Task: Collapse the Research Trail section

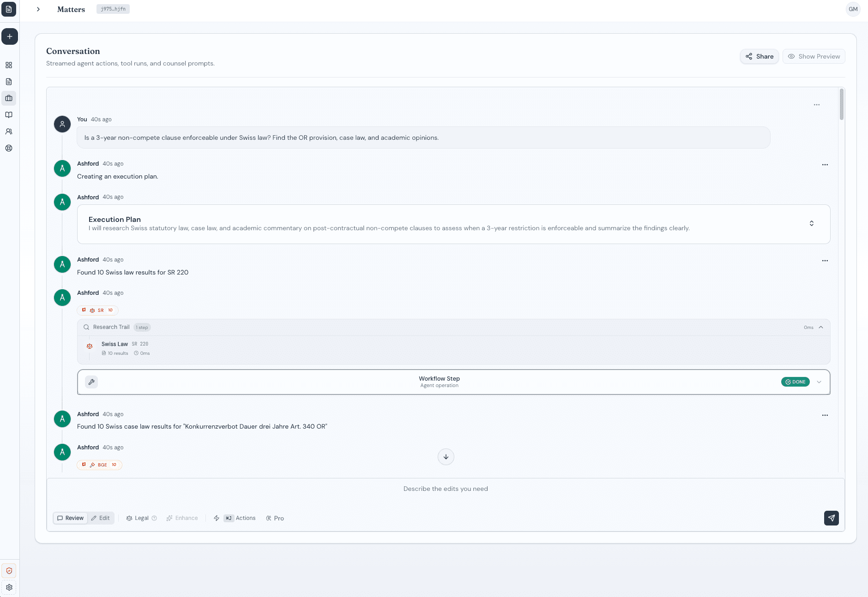Action: (821, 327)
